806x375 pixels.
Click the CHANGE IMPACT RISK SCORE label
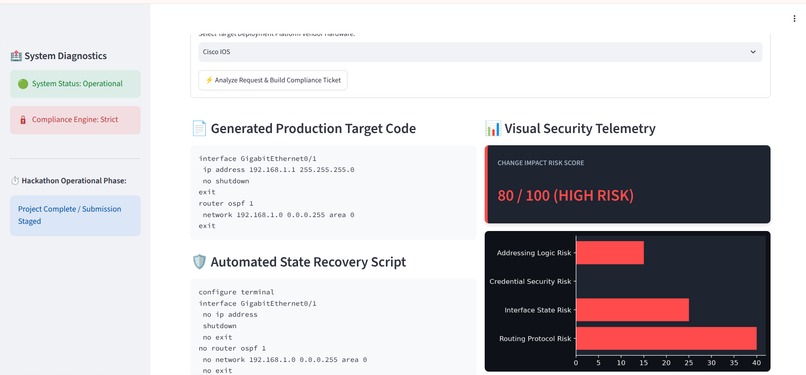[x=541, y=163]
